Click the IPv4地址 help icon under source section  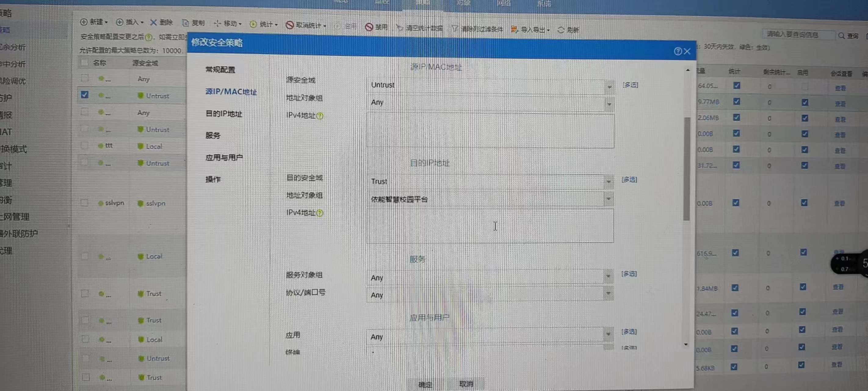click(320, 116)
